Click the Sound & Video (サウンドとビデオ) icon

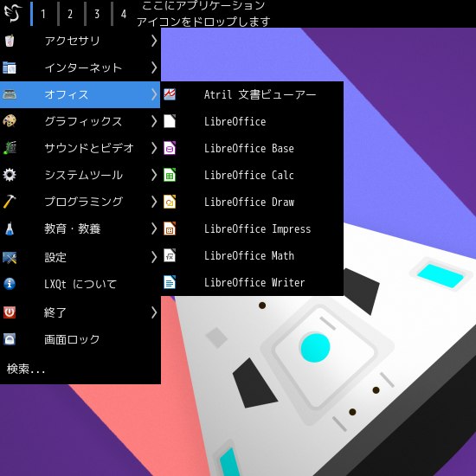10,148
